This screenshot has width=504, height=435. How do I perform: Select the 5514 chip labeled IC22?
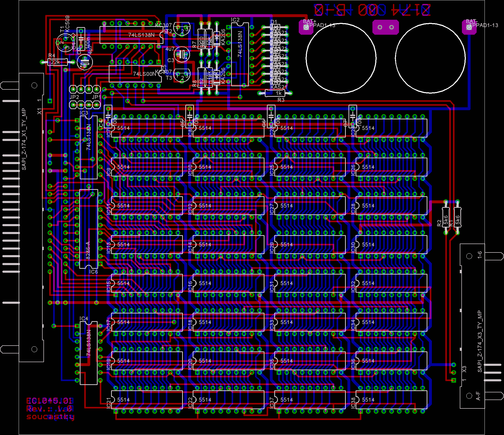pyautogui.click(x=228, y=400)
